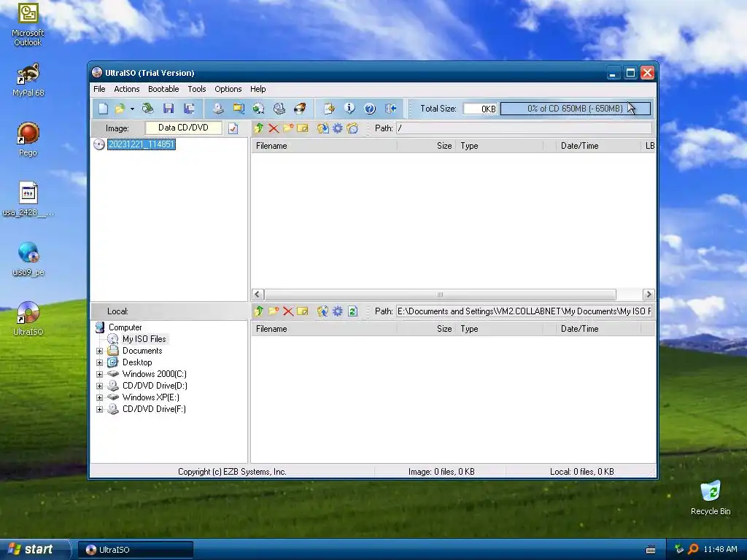Click add-to-image icon in Local pane toolbar
Viewport: 747px width, 560px height.
point(322,311)
